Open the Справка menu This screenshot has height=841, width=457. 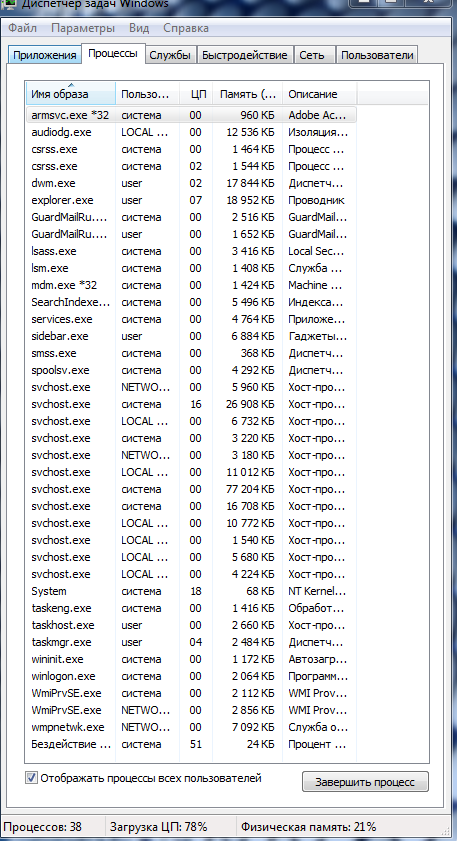186,28
